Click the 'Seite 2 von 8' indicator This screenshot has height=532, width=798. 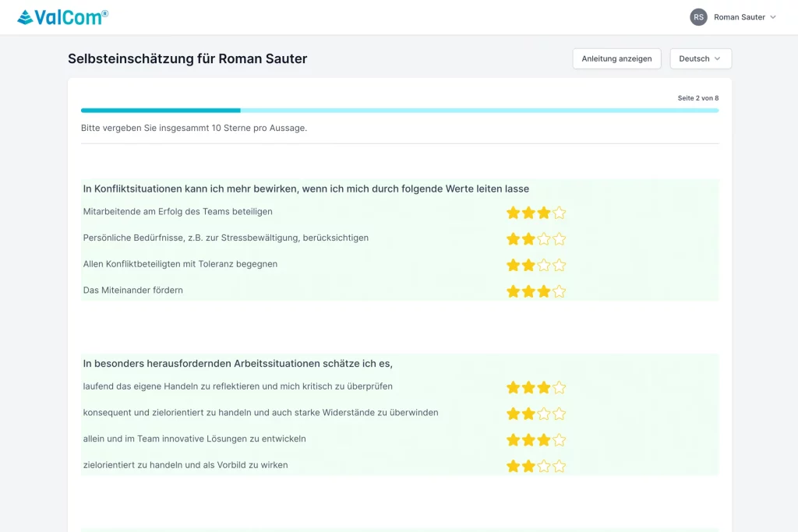pyautogui.click(x=697, y=98)
